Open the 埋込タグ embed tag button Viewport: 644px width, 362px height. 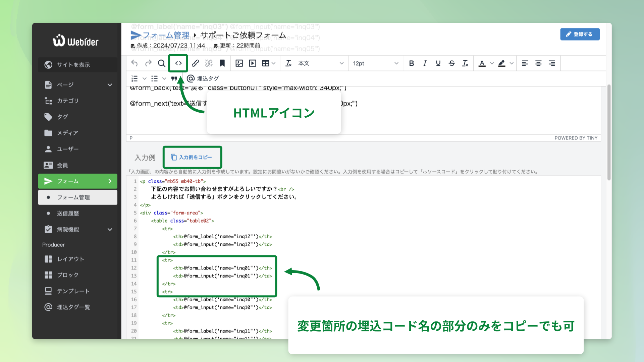pos(203,79)
